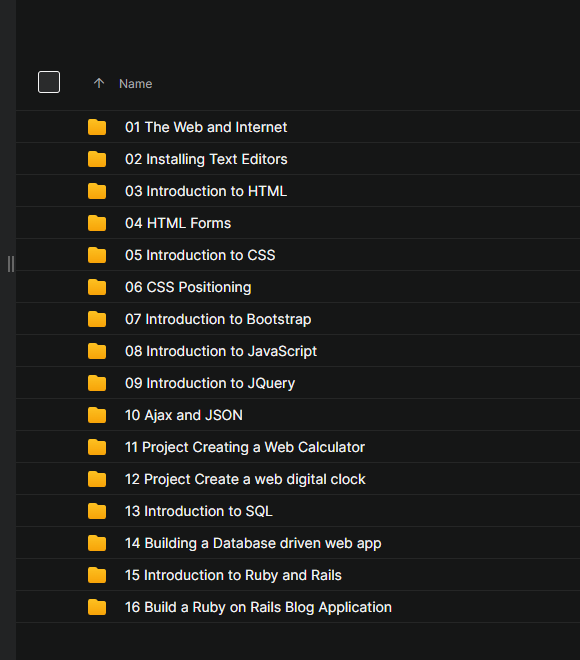Open the 09 Introduction to JQuery folder
The image size is (580, 660).
coord(210,383)
